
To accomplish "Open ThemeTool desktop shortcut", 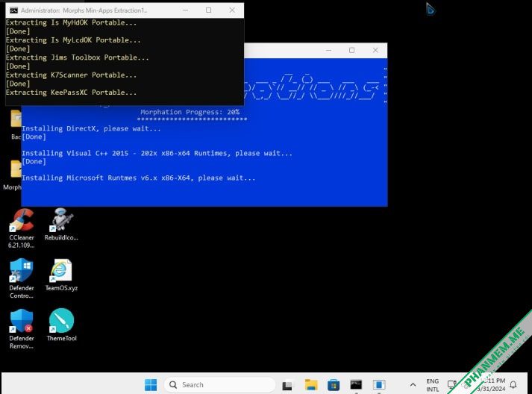I will pyautogui.click(x=61, y=325).
